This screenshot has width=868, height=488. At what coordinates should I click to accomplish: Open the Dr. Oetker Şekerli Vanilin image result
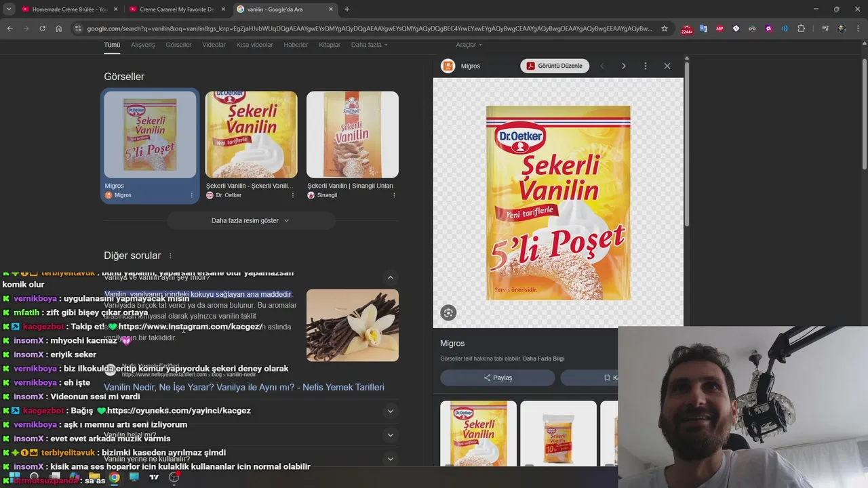[x=251, y=134]
